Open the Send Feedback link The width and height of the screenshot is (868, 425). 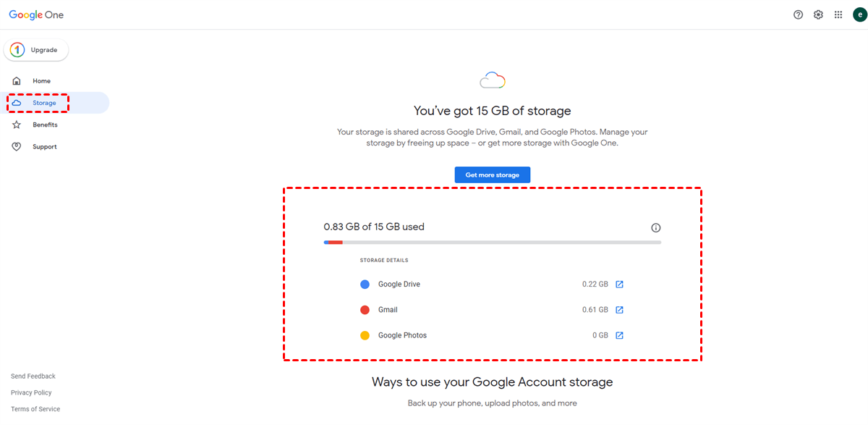33,376
